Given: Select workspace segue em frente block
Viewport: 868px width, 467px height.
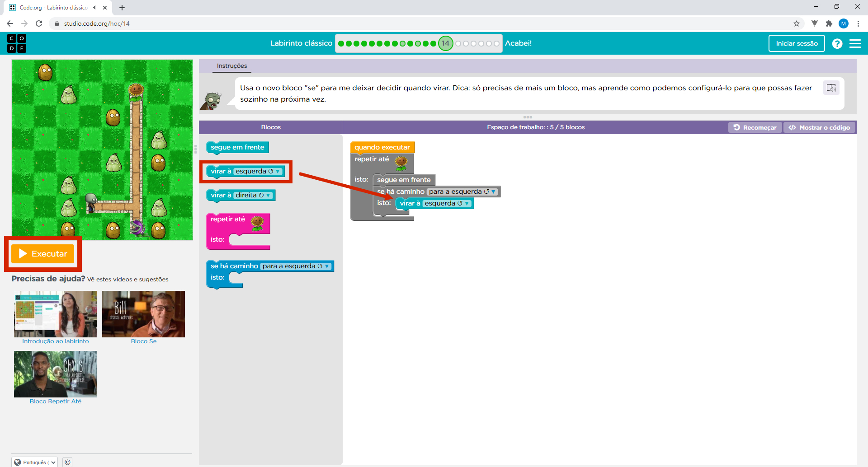Looking at the screenshot, I should pyautogui.click(x=404, y=180).
